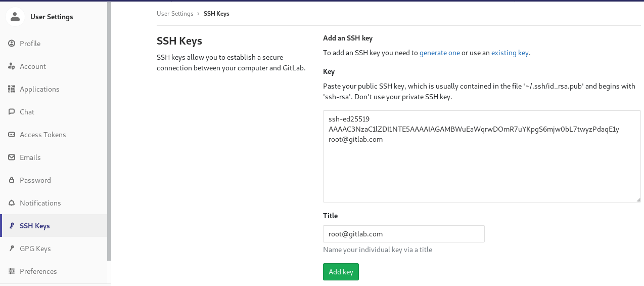This screenshot has height=286, width=644.
Task: Click the Profile icon in sidebar
Action: pyautogui.click(x=12, y=44)
